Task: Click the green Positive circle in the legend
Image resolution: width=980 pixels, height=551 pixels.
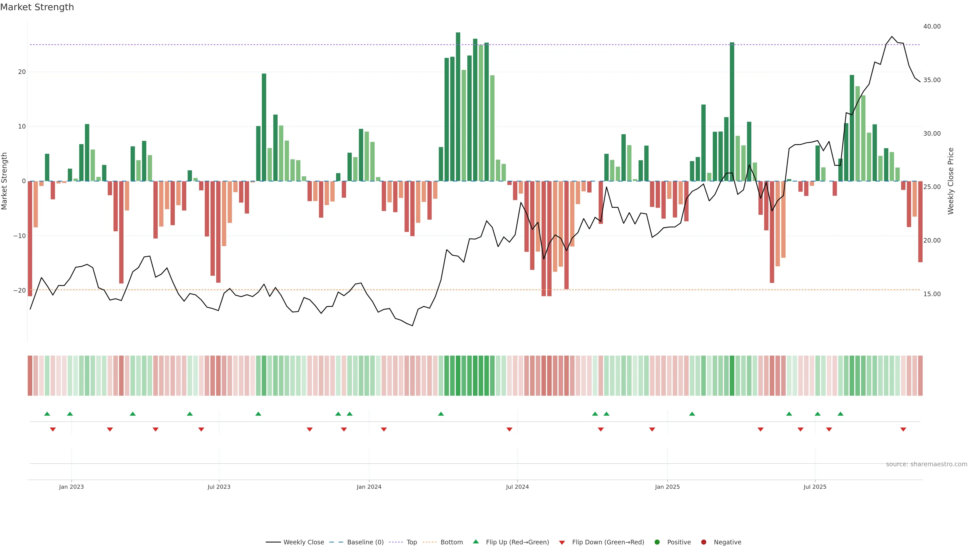Action: tap(657, 542)
